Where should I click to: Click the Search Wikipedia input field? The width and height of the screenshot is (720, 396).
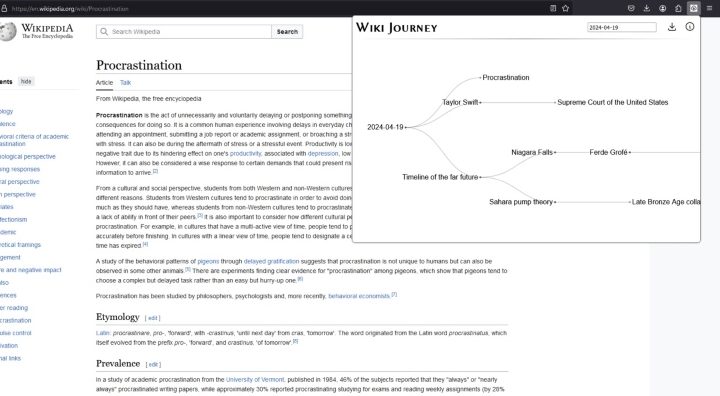(184, 32)
